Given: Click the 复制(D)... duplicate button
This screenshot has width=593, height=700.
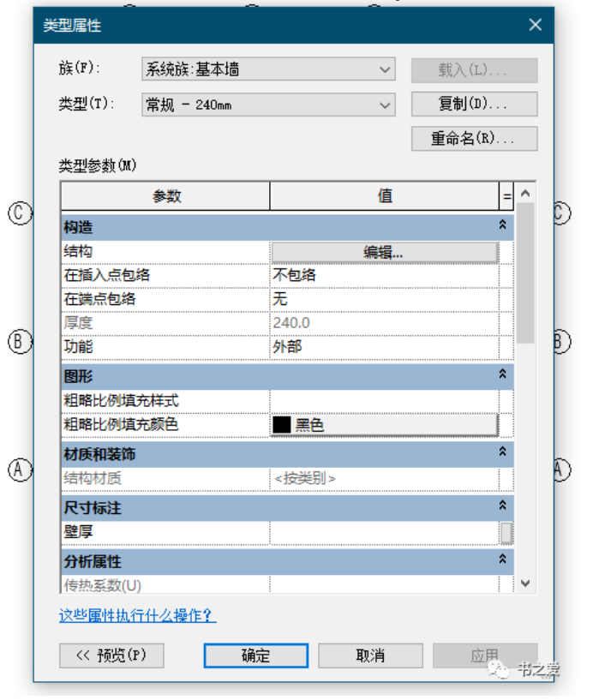Looking at the screenshot, I should tap(474, 104).
